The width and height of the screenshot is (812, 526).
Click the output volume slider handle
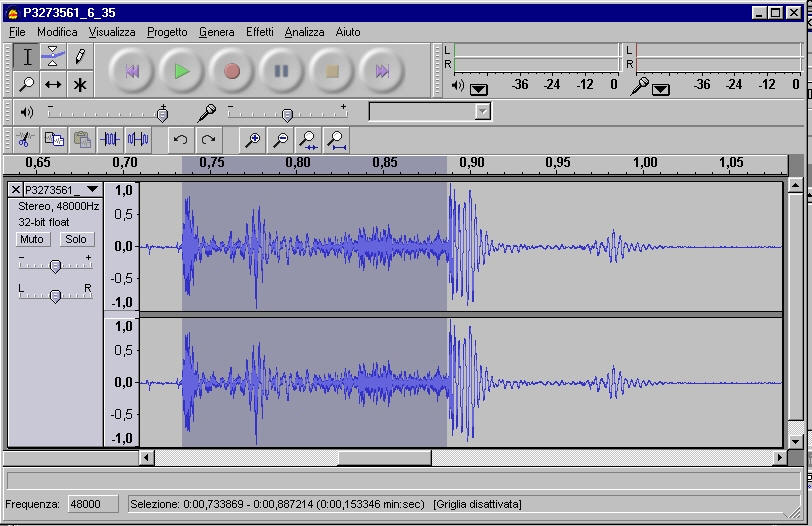[163, 114]
